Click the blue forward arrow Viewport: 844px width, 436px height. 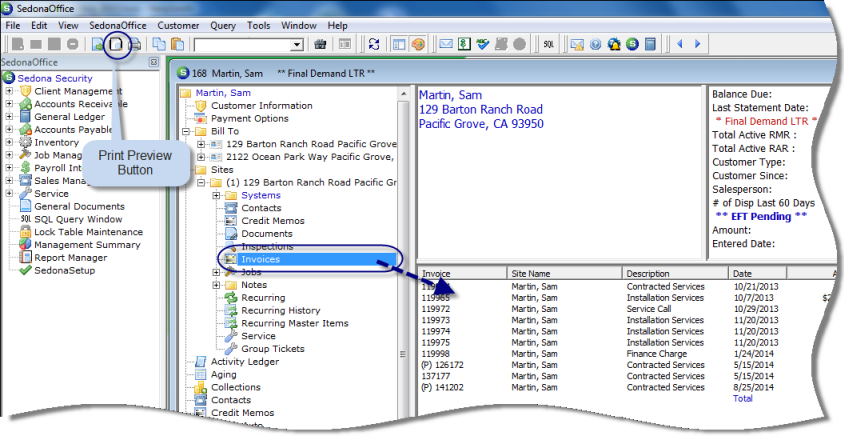(x=698, y=44)
